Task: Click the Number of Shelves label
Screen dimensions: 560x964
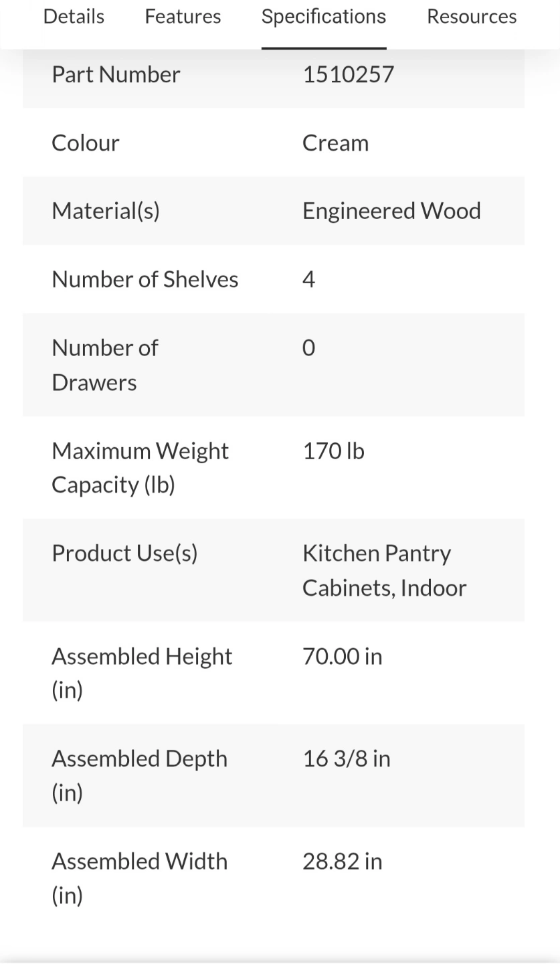Action: point(145,279)
